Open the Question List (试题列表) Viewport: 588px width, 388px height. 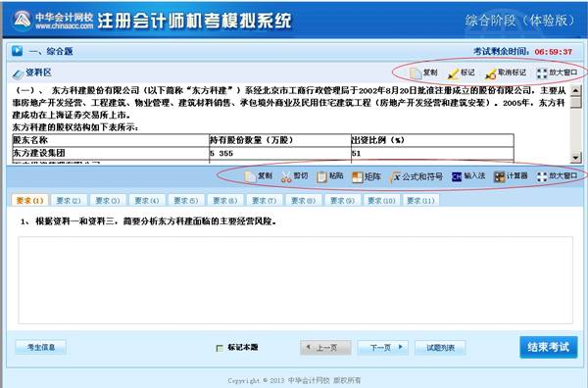tap(440, 348)
